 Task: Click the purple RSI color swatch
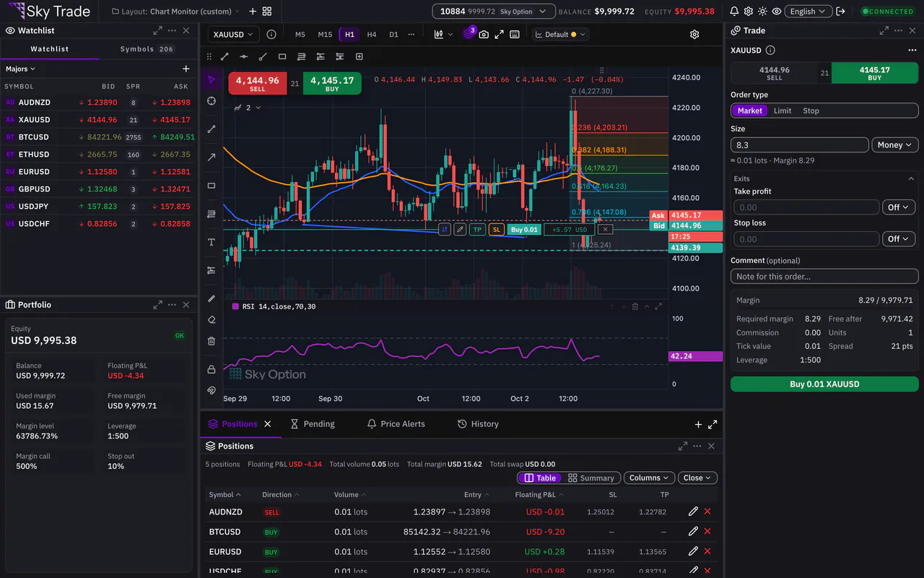(x=235, y=306)
